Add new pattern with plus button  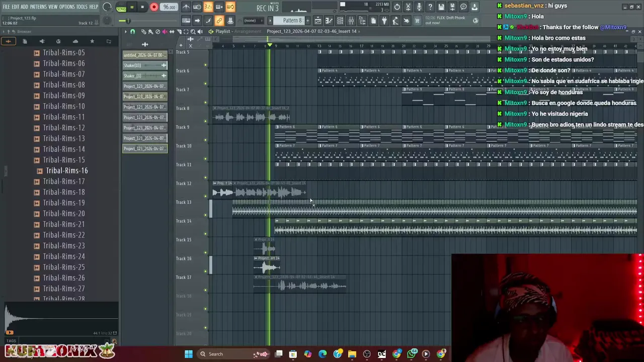click(x=307, y=21)
